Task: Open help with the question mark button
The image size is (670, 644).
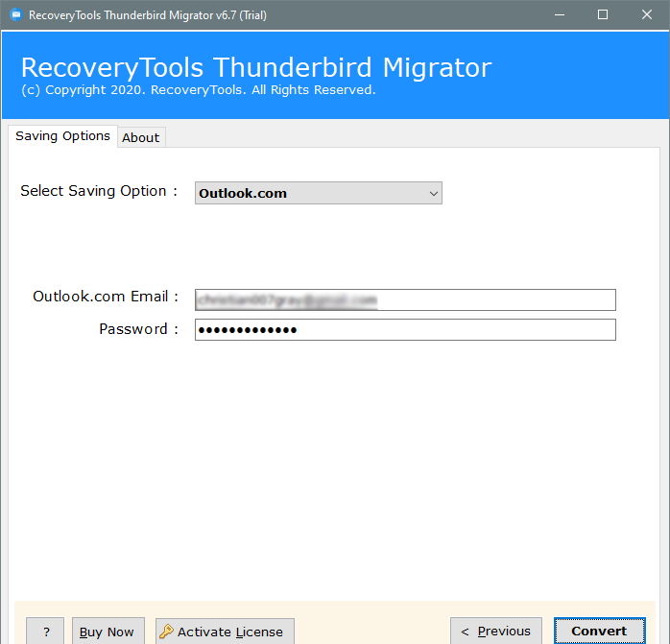Action: (45, 632)
